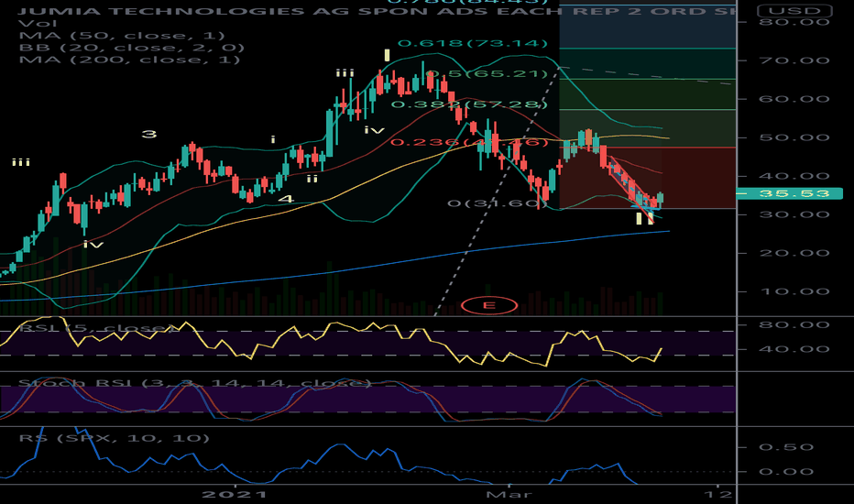
Task: Select BB (20, close, 2, 0) legend
Action: point(131,48)
